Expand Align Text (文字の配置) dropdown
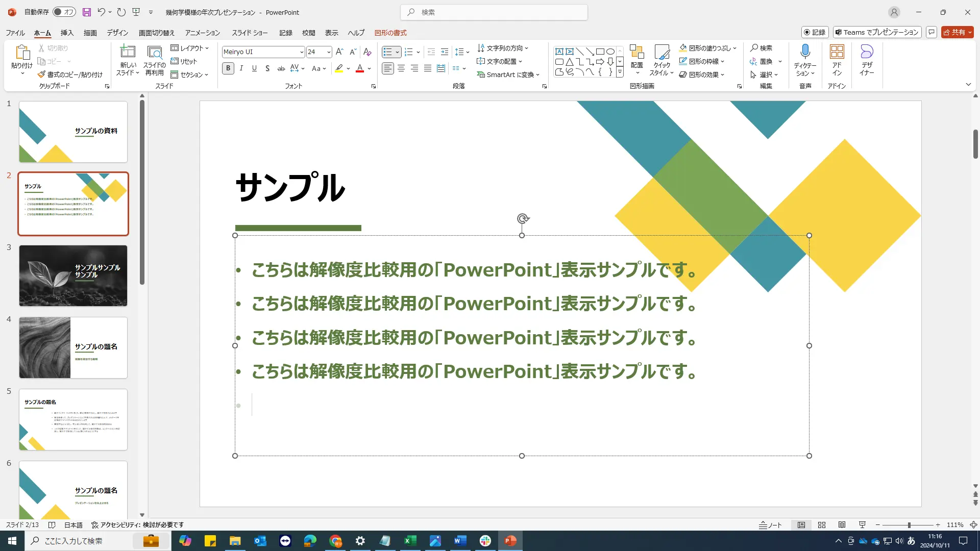Screen dimensions: 980x551 tap(499, 61)
